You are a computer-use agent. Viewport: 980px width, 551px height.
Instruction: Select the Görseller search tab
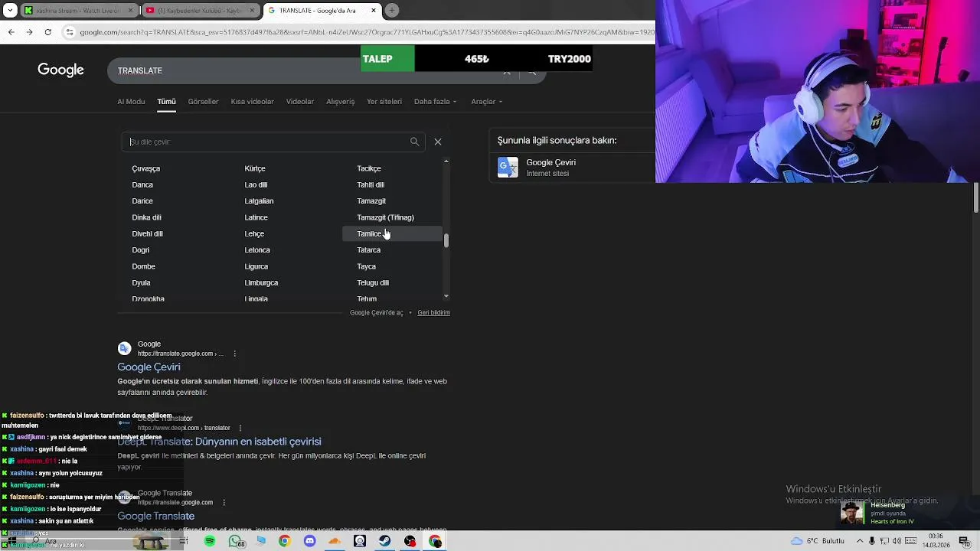pyautogui.click(x=203, y=102)
